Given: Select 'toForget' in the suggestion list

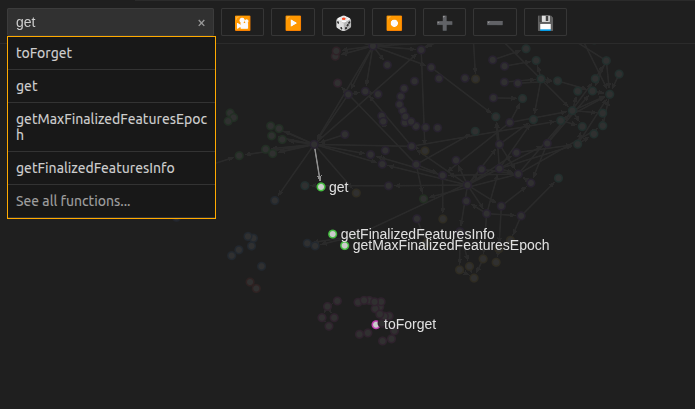Looking at the screenshot, I should pyautogui.click(x=111, y=53).
